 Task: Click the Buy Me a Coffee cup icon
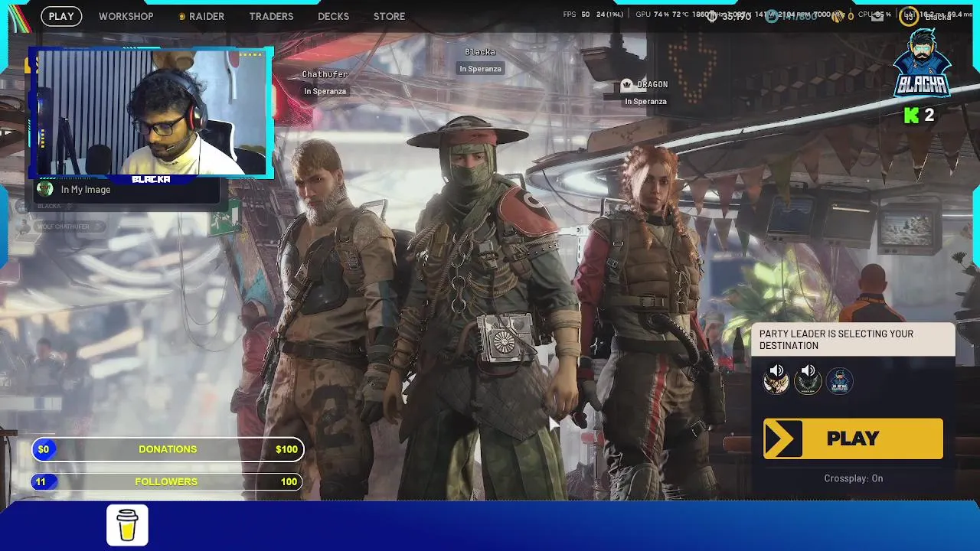tap(127, 525)
